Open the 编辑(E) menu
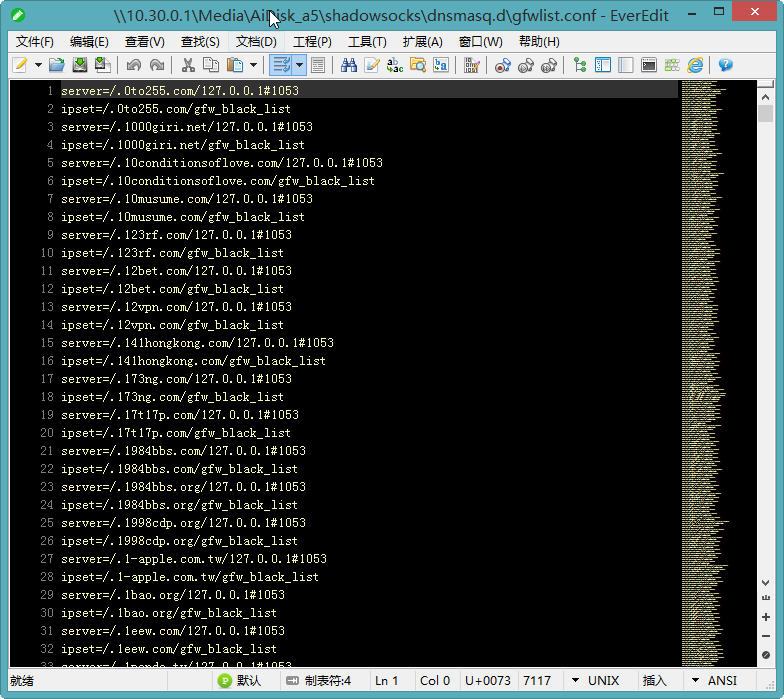 click(89, 42)
